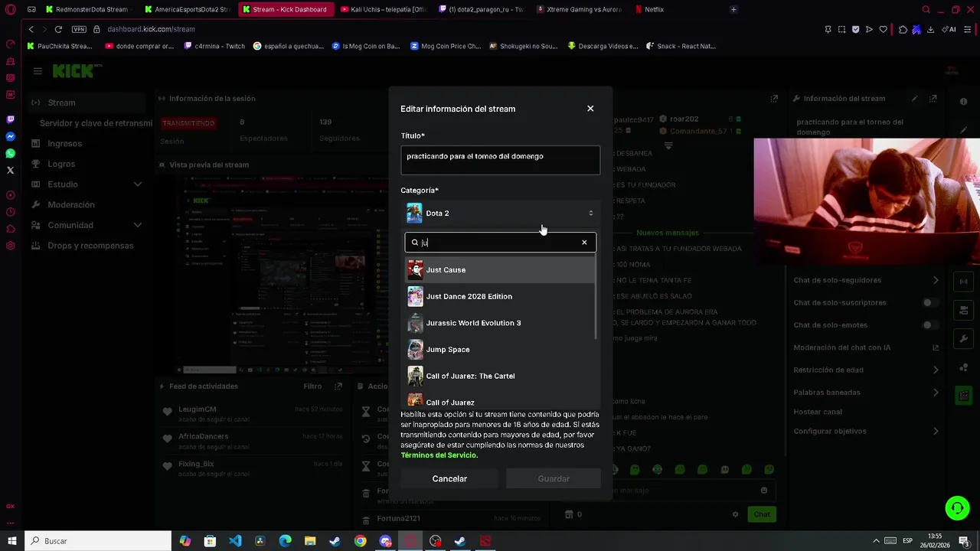This screenshot has height=551, width=980.
Task: Close the Editar información del stream dialog
Action: coord(590,109)
